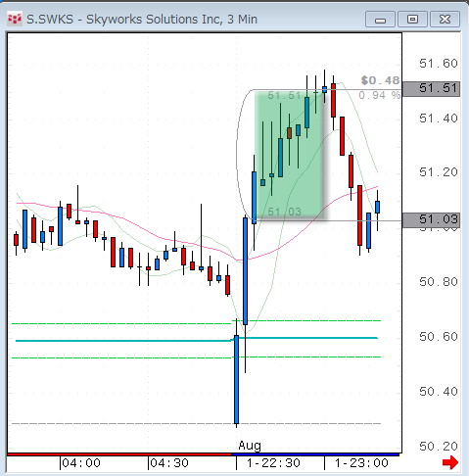Click the 1-23:00 time axis marker
Image resolution: width=469 pixels, height=476 pixels.
[361, 463]
